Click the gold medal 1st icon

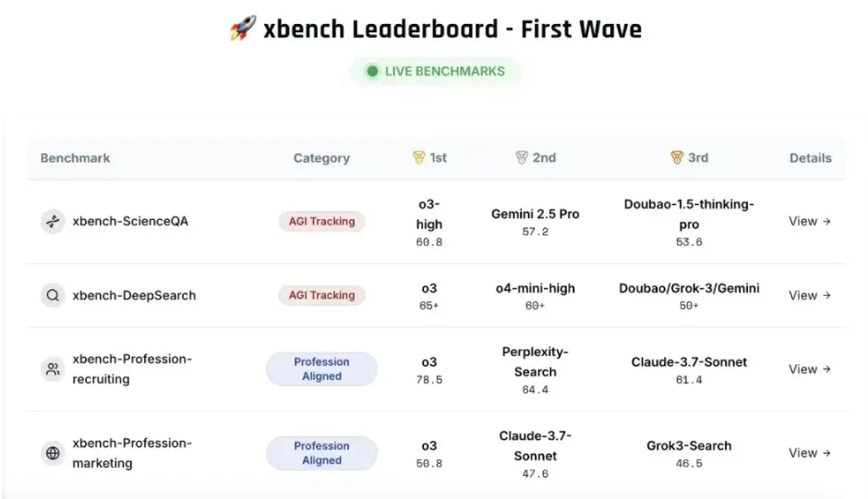click(x=419, y=158)
